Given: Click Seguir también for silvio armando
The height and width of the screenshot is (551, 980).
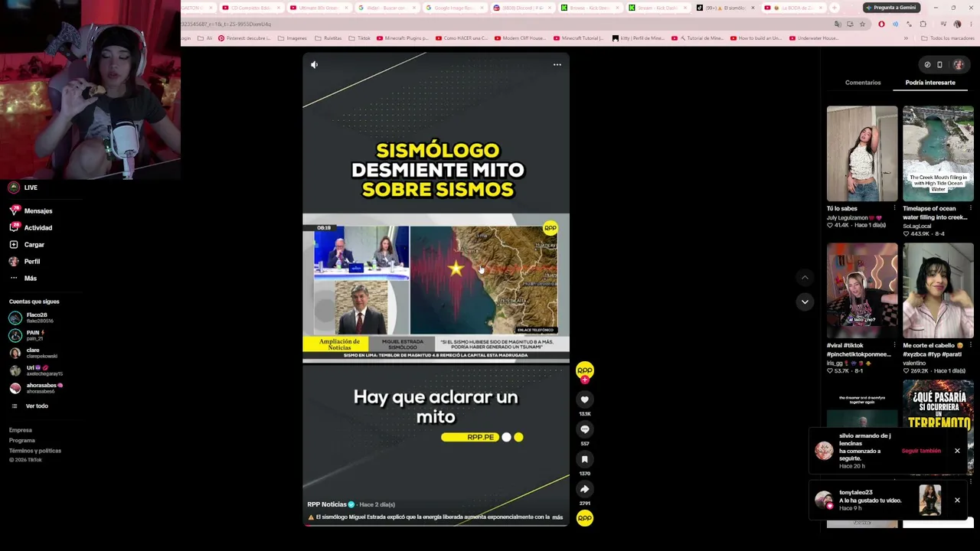Looking at the screenshot, I should 921,451.
